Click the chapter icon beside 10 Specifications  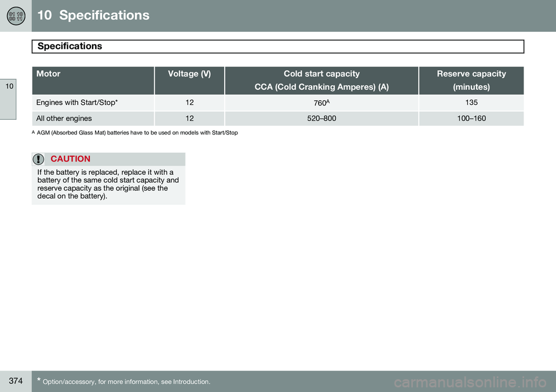point(16,16)
